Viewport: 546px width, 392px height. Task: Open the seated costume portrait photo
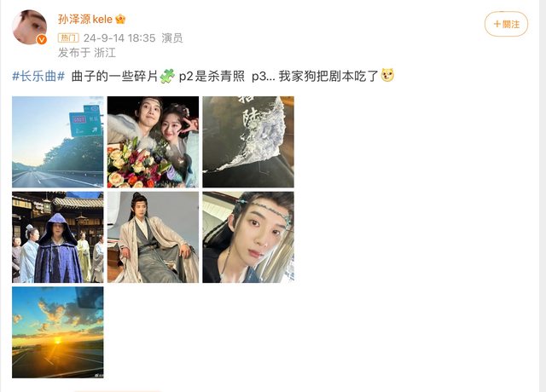tap(153, 237)
